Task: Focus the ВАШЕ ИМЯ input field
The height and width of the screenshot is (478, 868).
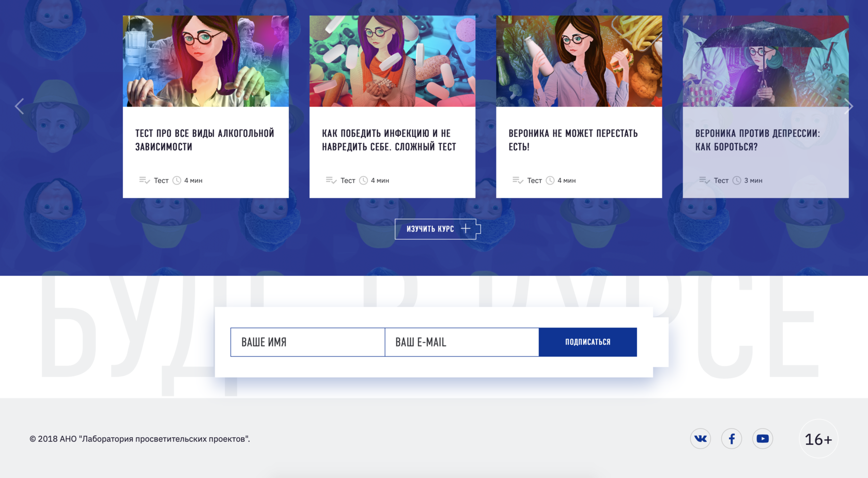Action: 308,342
